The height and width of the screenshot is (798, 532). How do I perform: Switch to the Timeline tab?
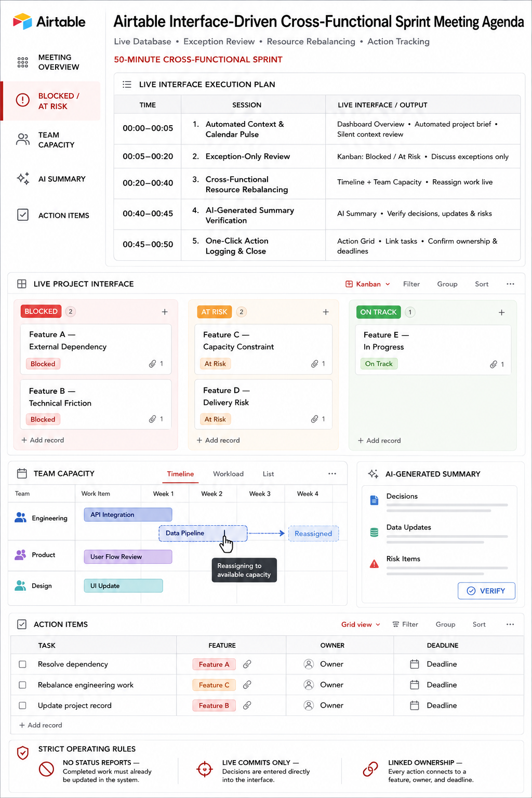tap(180, 473)
